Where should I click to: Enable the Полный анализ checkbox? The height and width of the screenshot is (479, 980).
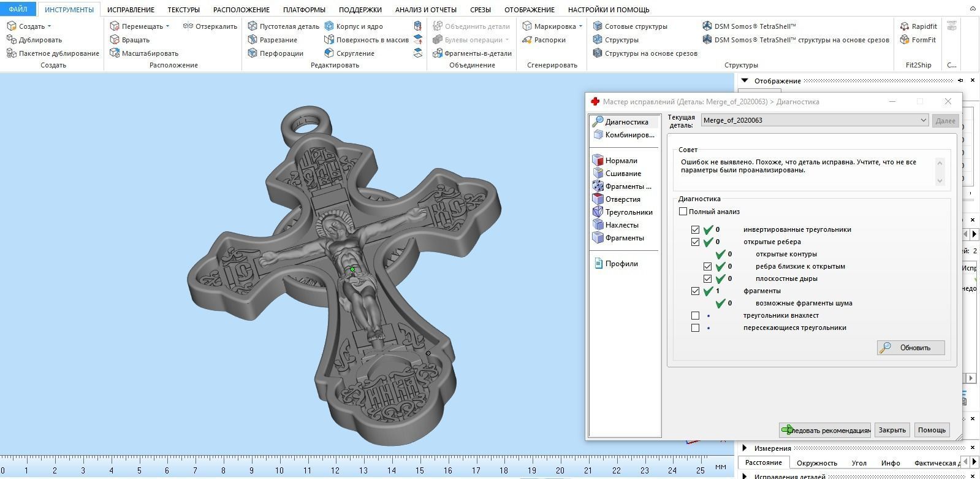[683, 212]
